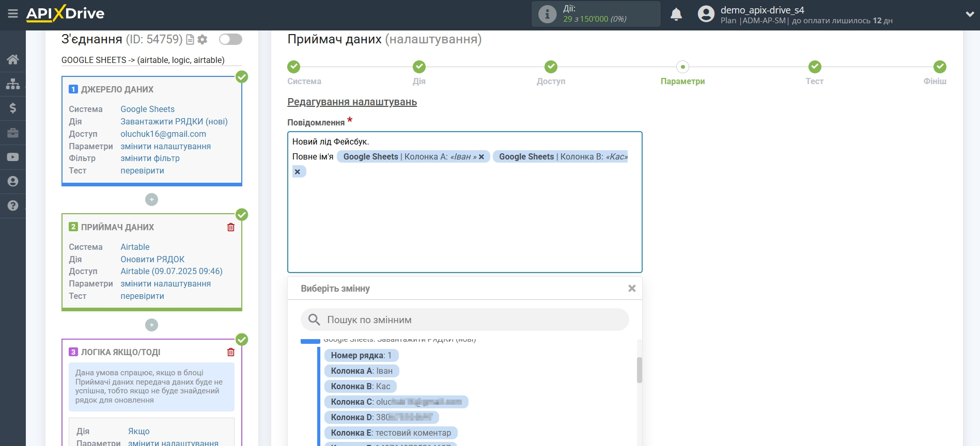The width and height of the screenshot is (980, 446).
Task: Click the actions info icon
Action: click(547, 14)
